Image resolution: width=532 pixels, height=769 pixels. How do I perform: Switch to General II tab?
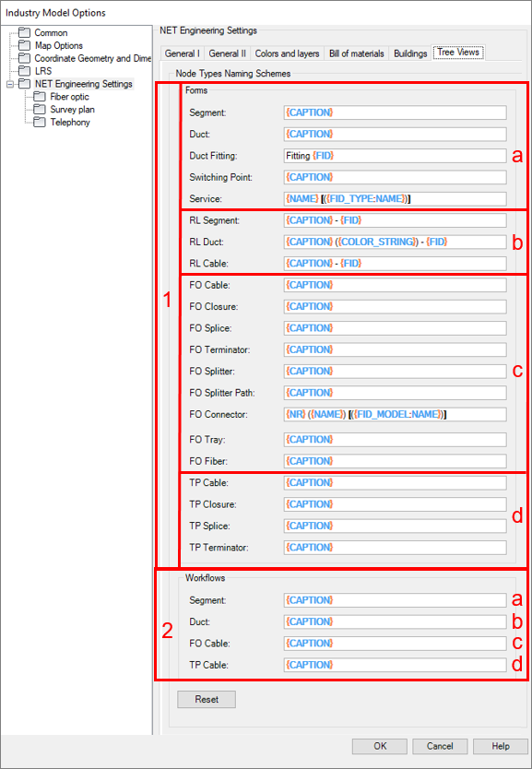coord(227,53)
